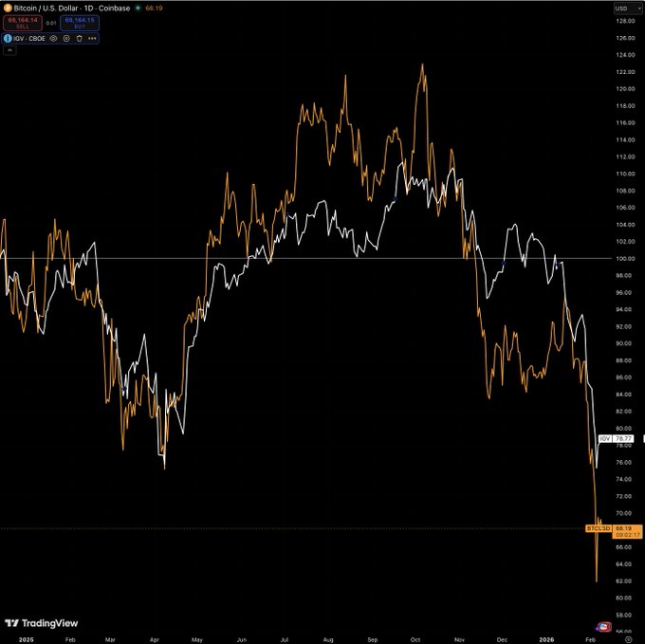Click the IGV · CBOE legend name
This screenshot has height=644, width=645.
coord(29,38)
